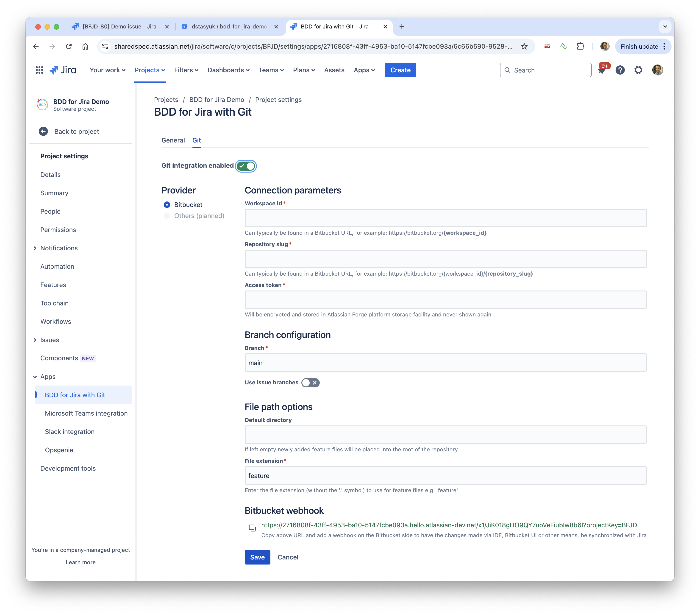Open a new browser tab
Viewport: 700px width, 615px height.
[402, 26]
